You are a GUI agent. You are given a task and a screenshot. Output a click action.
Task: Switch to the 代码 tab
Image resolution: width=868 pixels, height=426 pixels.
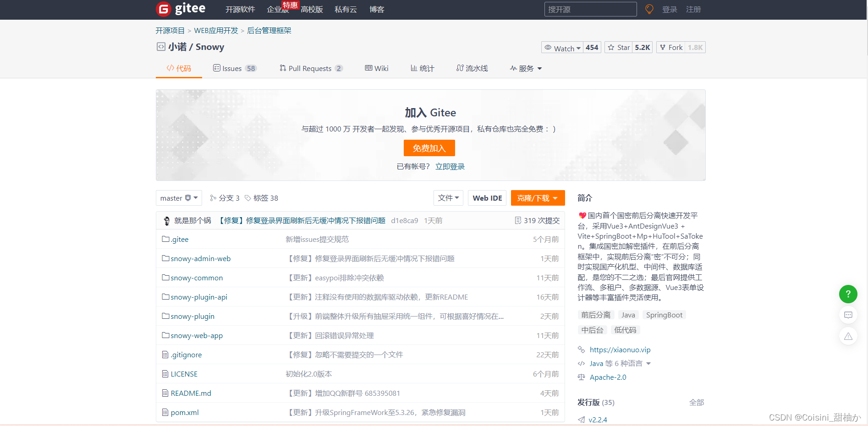point(179,68)
